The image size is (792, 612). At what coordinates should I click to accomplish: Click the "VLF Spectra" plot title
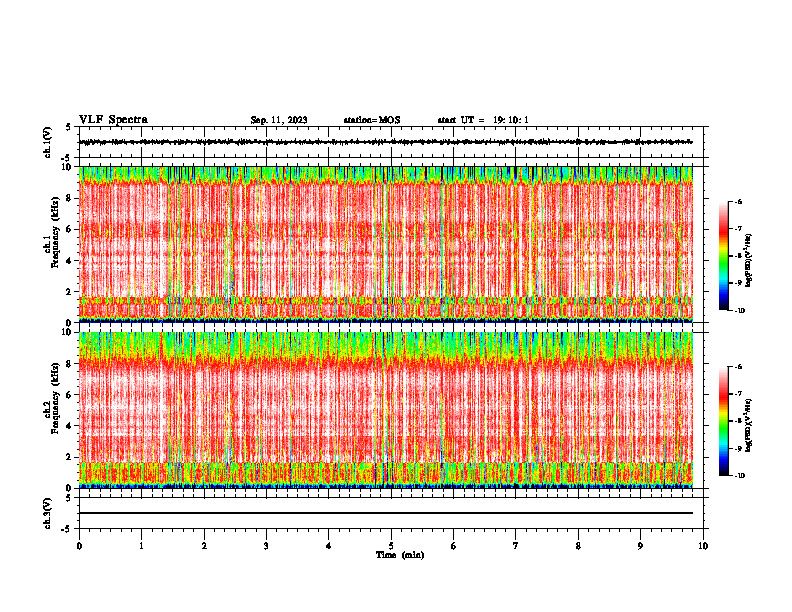[x=113, y=120]
